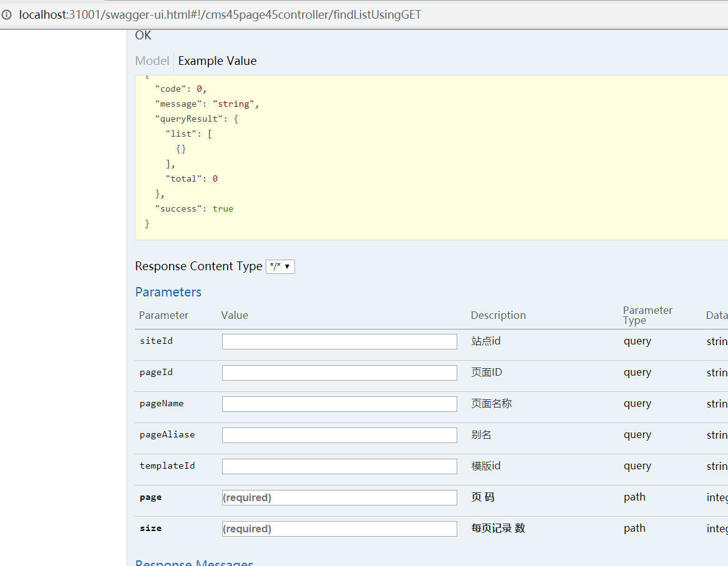Click "query" type in siteId row
Viewport: 728px width, 566px height.
pyautogui.click(x=637, y=341)
